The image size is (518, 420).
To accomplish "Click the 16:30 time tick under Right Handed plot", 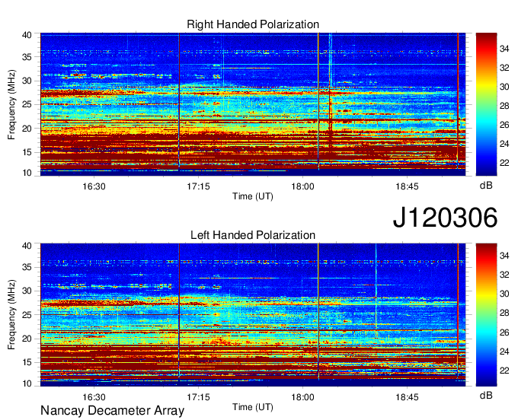I will click(94, 186).
